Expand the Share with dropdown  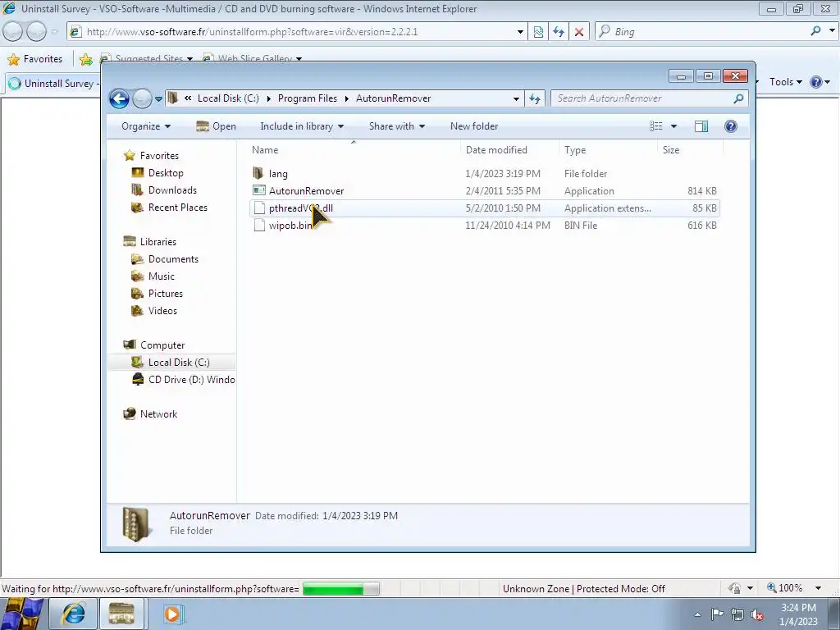click(x=397, y=126)
